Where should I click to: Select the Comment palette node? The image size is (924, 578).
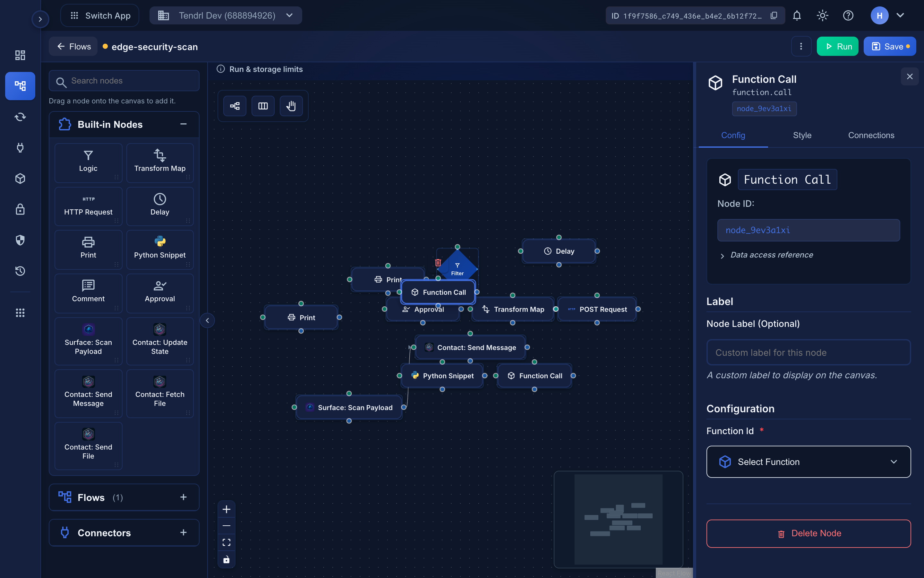(88, 293)
